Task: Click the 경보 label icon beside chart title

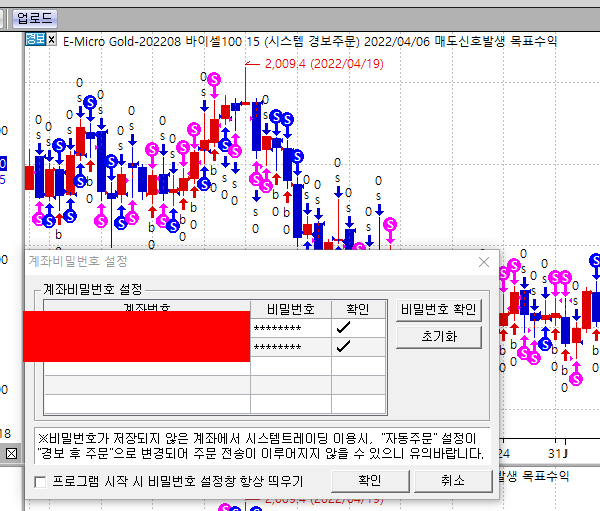Action: [34, 40]
